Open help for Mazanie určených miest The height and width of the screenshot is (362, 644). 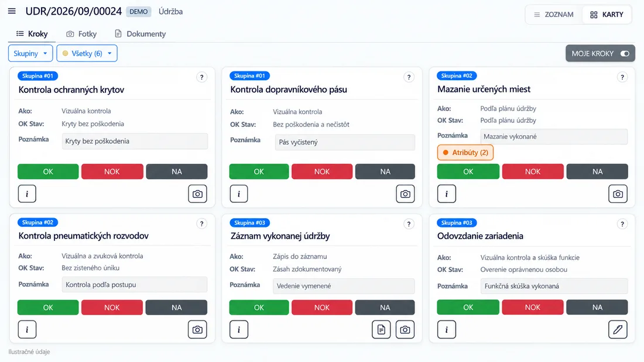click(622, 77)
